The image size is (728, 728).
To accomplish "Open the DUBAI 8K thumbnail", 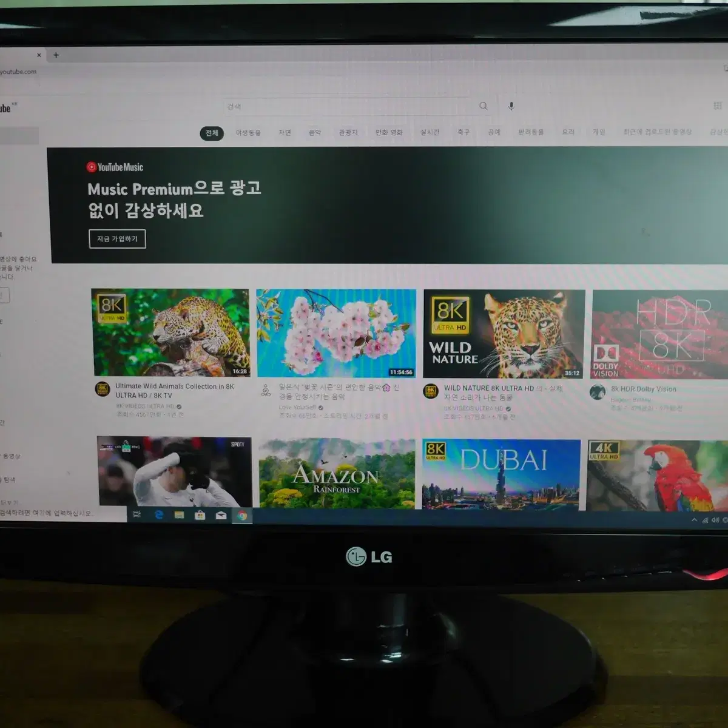I will pos(501,475).
